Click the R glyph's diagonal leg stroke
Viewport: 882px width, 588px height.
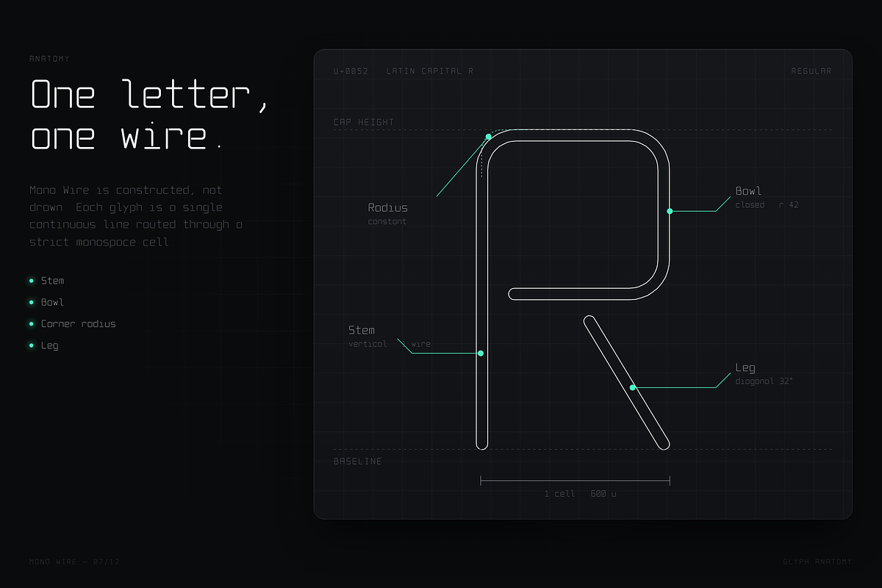(x=627, y=381)
